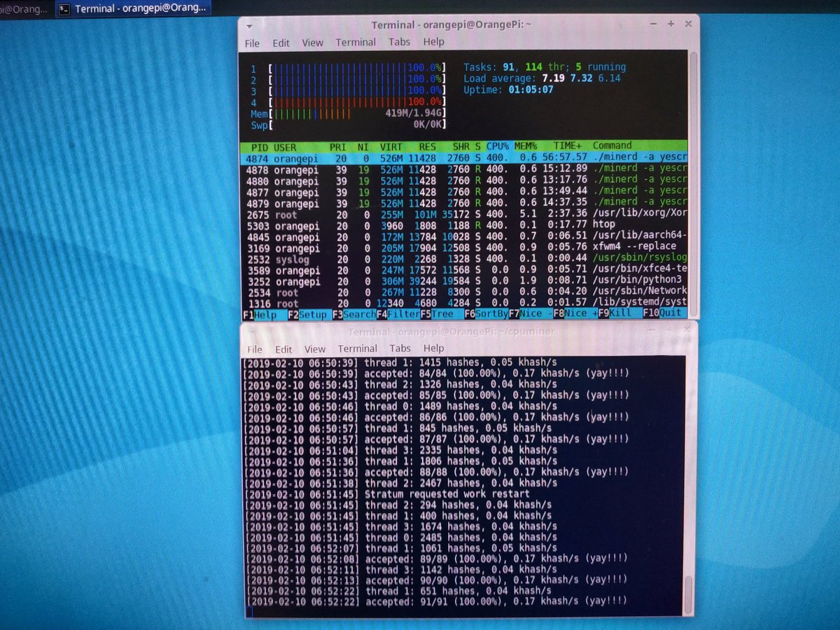Viewport: 840px width, 630px height.
Task: Select the htop process row PID 5303
Action: (465, 225)
